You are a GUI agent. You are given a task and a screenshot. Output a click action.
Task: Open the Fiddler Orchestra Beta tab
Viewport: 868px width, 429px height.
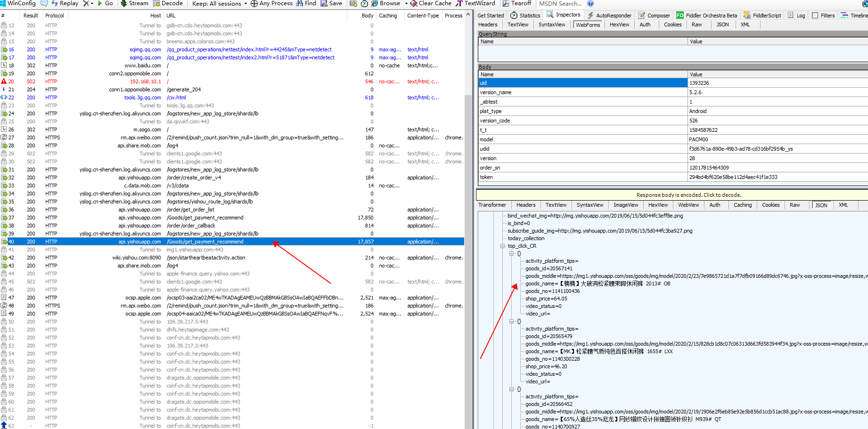(707, 16)
